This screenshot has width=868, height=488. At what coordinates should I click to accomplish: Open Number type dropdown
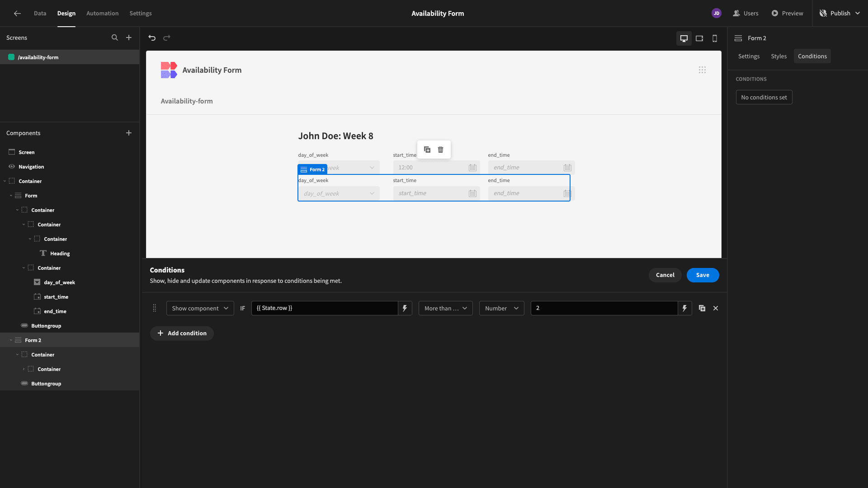[502, 308]
